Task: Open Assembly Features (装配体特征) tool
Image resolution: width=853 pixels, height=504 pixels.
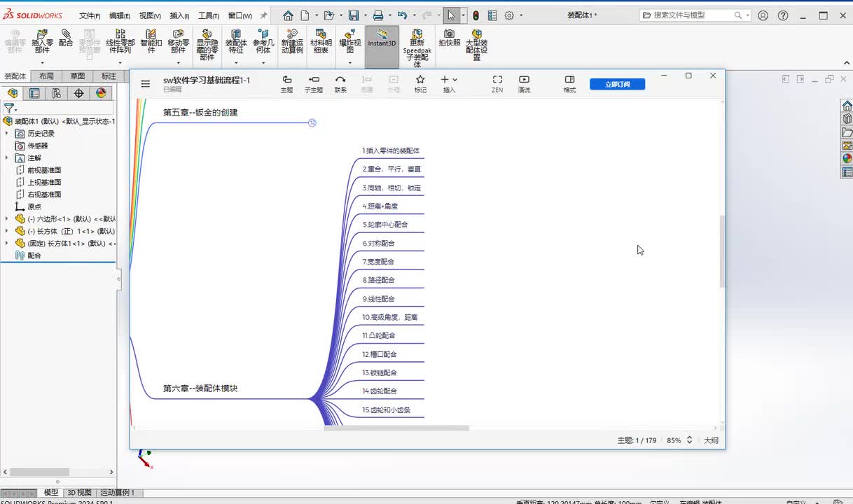Action: click(x=236, y=41)
